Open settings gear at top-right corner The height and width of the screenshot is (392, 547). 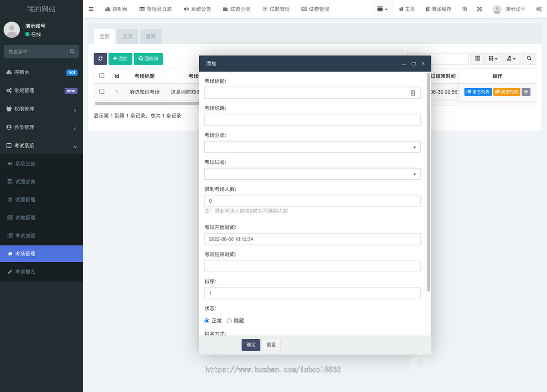(x=538, y=9)
